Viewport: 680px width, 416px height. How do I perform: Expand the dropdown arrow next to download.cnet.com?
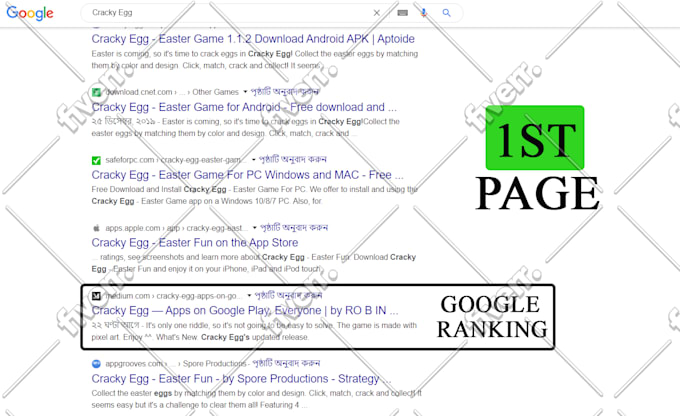(245, 92)
